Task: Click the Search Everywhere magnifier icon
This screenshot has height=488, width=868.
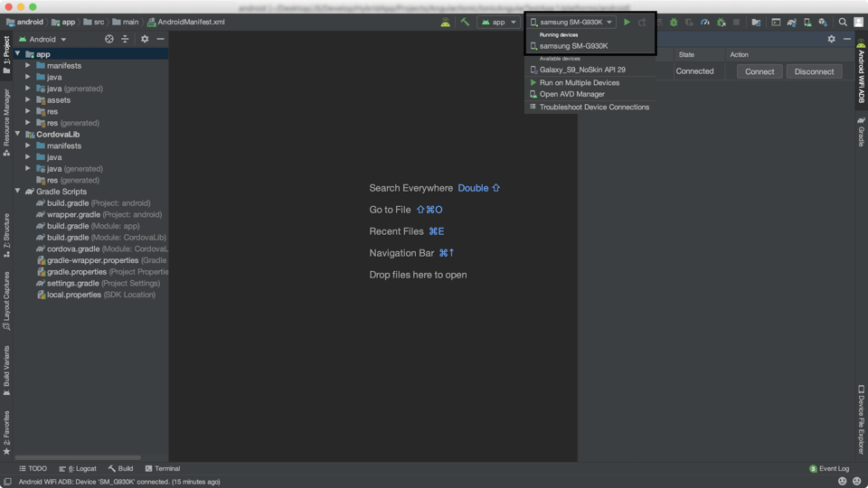Action: click(843, 22)
